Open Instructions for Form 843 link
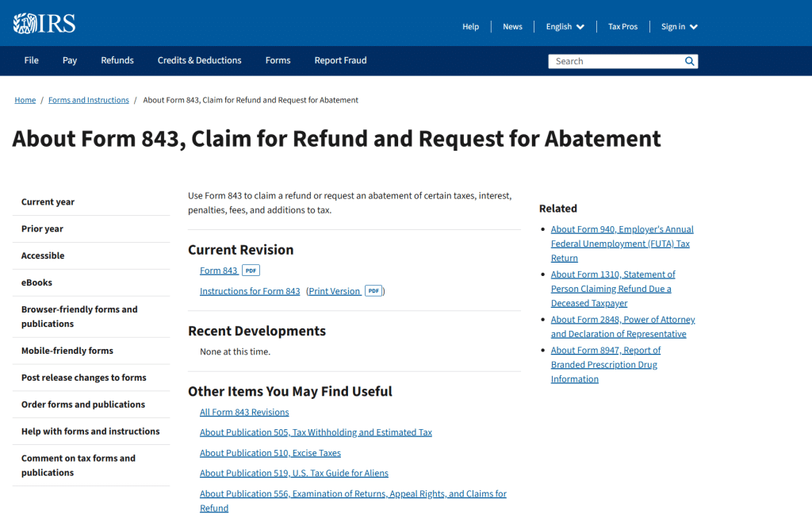The width and height of the screenshot is (812, 518). point(250,291)
